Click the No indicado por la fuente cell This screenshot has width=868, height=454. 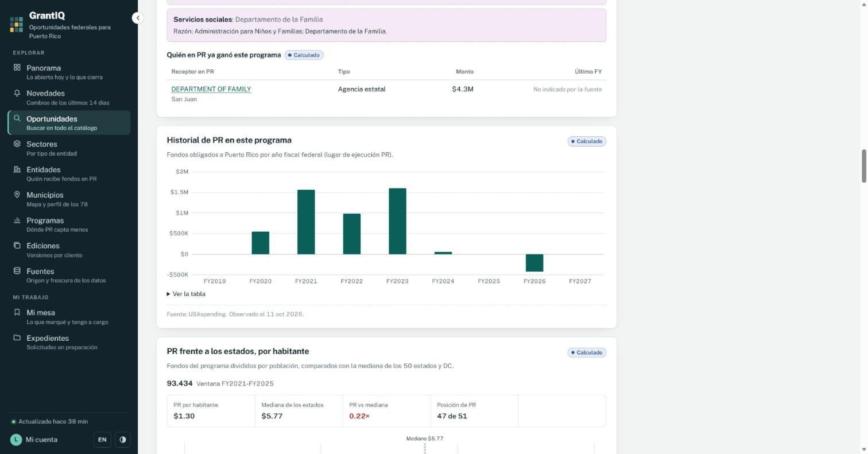pos(567,89)
